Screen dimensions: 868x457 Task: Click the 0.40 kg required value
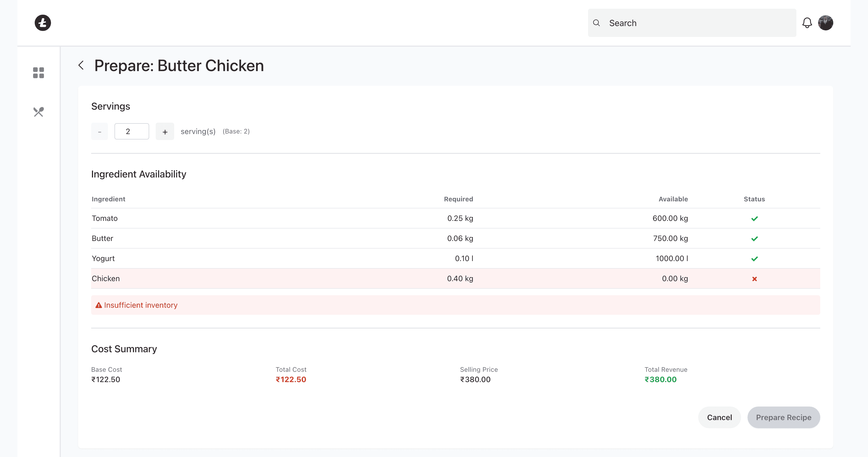(460, 278)
